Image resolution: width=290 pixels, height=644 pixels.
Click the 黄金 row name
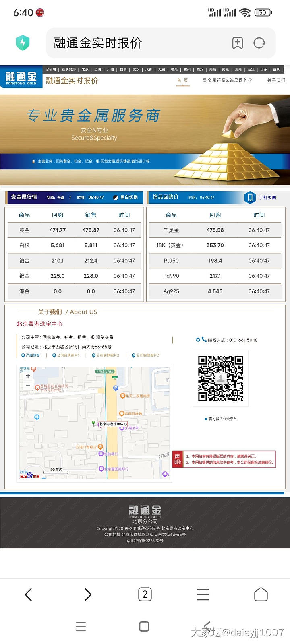point(25,230)
